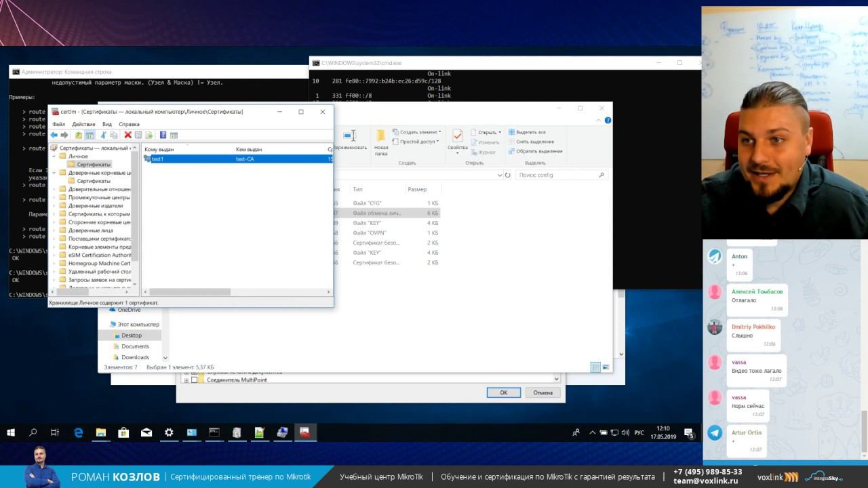The width and height of the screenshot is (868, 488).
Task: Click the Up one level folder icon
Action: [79, 135]
